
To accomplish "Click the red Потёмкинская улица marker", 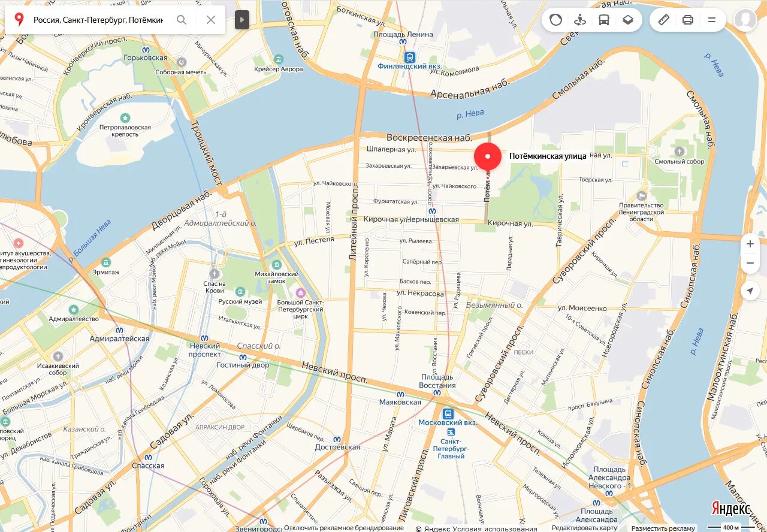I will coord(488,157).
